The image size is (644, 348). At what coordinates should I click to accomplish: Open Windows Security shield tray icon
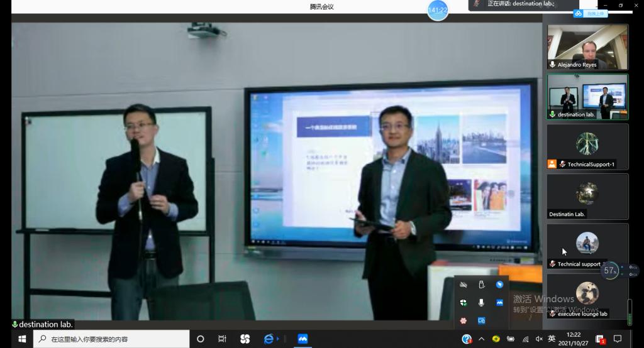(462, 302)
